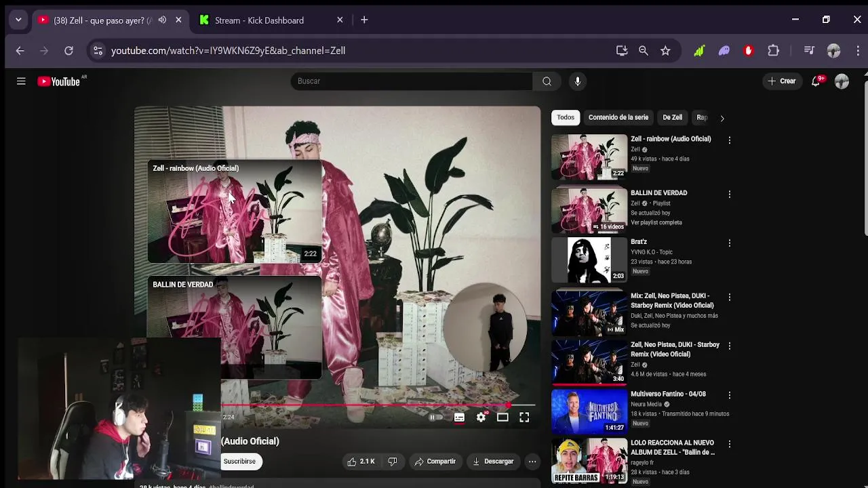This screenshot has width=868, height=488.
Task: Open more actions three-dot button under video
Action: click(x=532, y=462)
